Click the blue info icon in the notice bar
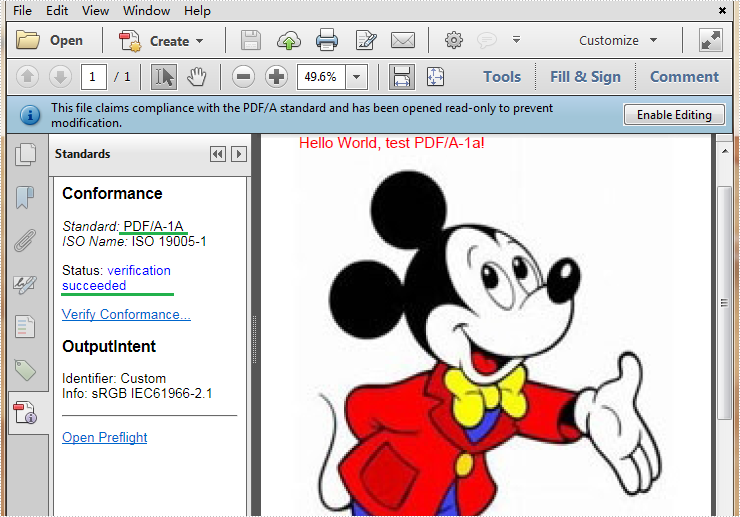 tap(30, 115)
